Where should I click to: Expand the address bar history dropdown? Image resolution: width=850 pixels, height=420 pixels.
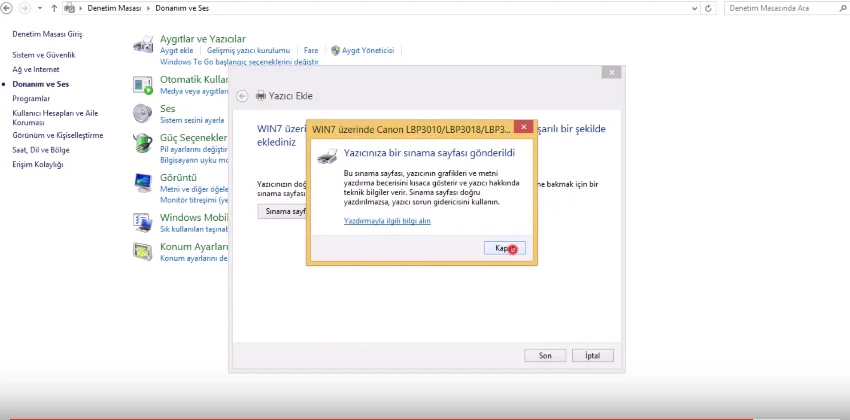(695, 9)
